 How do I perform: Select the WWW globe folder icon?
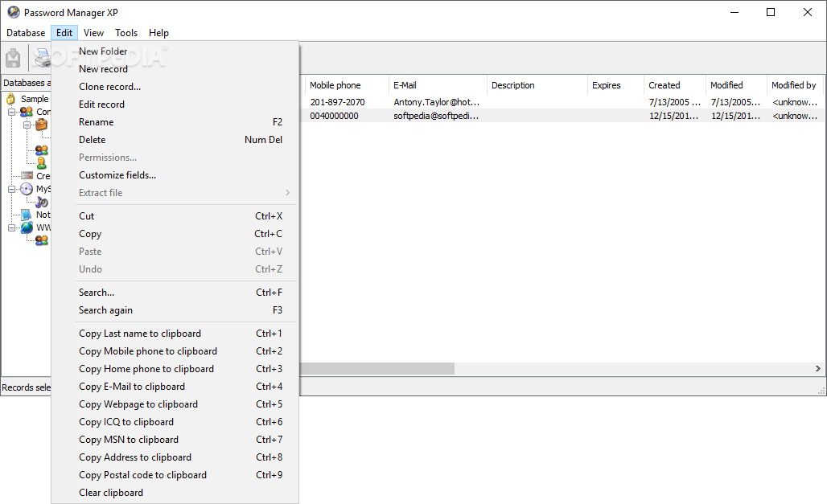[27, 227]
